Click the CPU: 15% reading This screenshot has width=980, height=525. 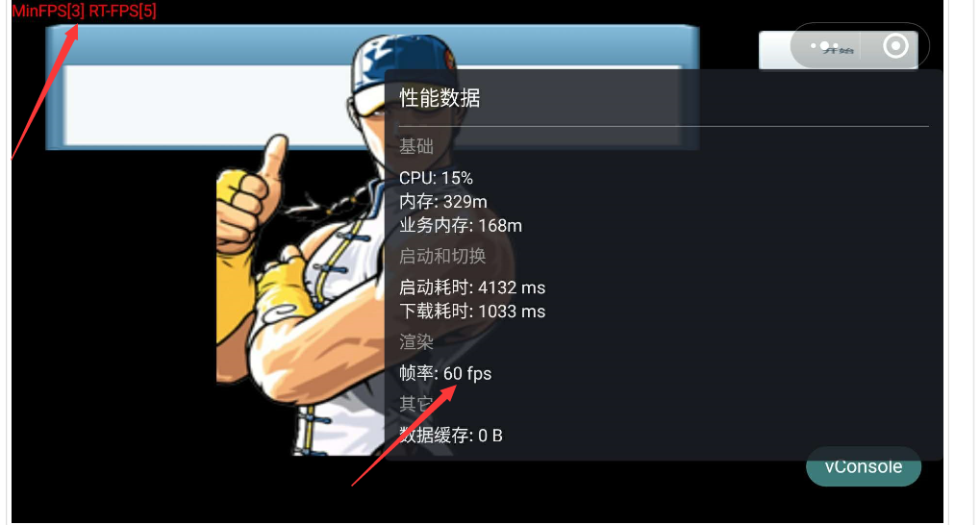coord(437,178)
